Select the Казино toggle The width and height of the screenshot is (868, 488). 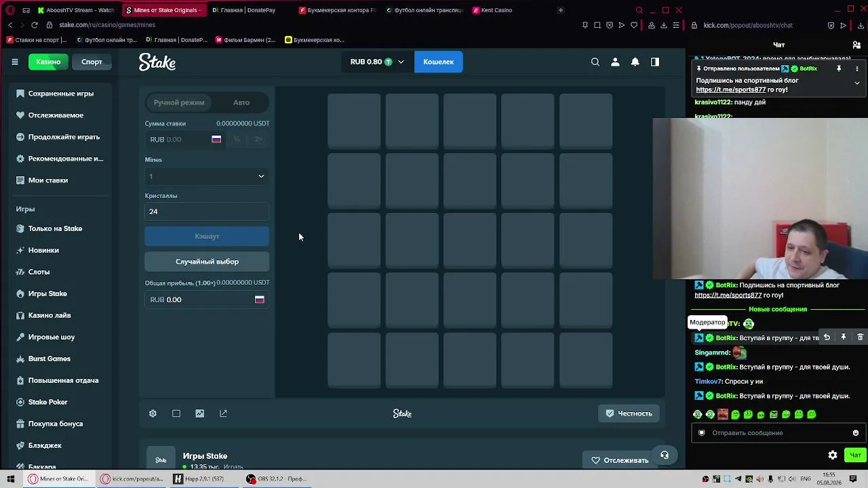(48, 62)
